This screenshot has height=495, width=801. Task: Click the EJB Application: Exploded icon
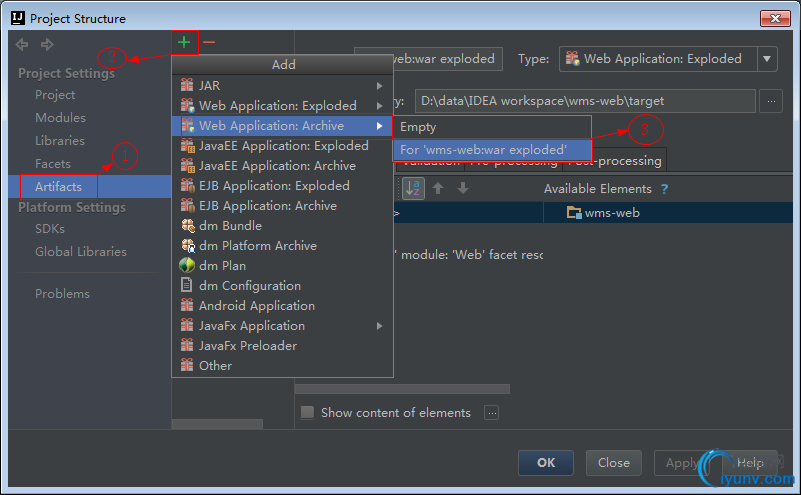[187, 185]
